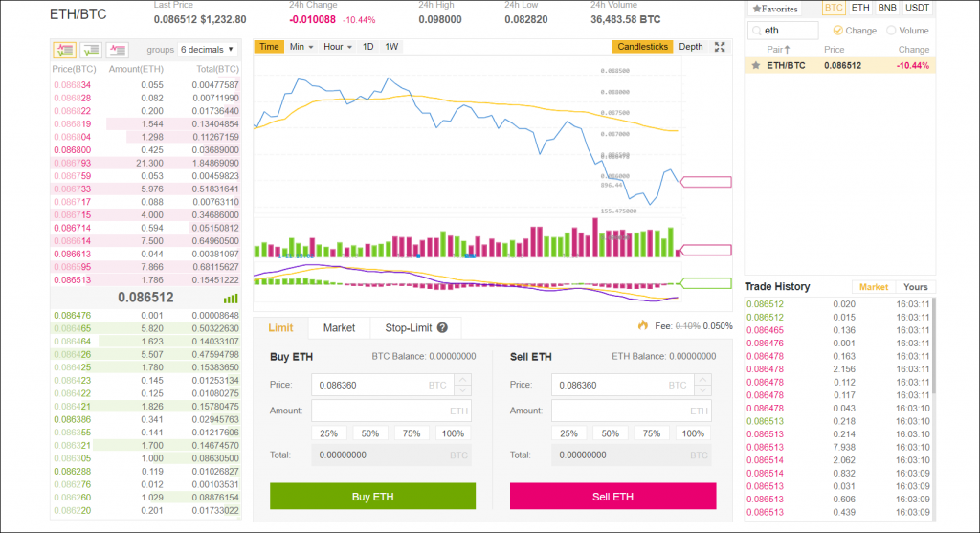Open the Min interval dropdown
Screen dimensions: 980x533
coord(301,47)
